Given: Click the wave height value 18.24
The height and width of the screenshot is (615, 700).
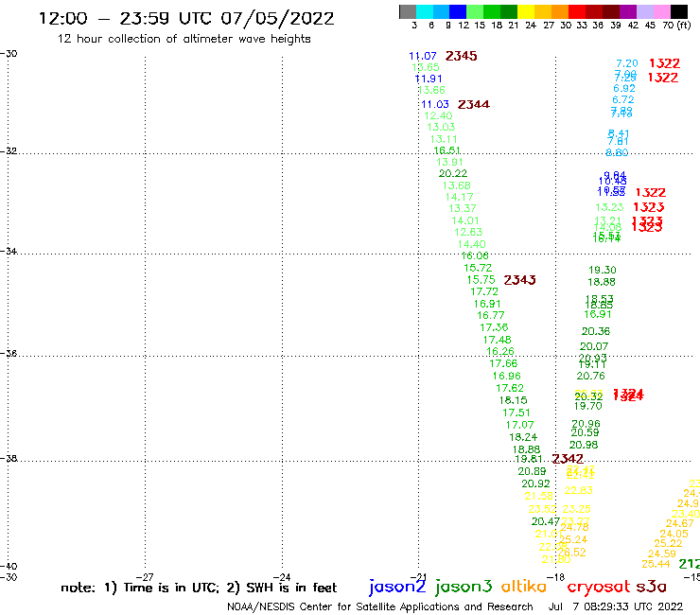Looking at the screenshot, I should 523,437.
